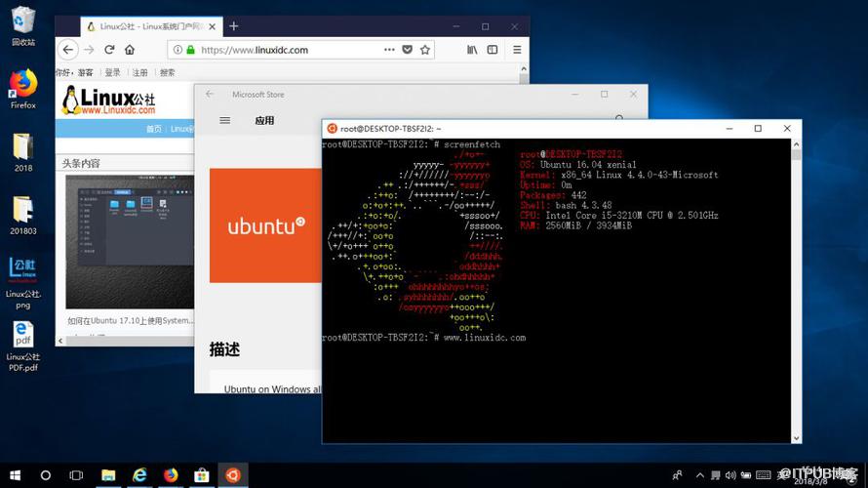Viewport: 868px width, 488px height.
Task: Toggle the Firefox sidebar icon
Action: pos(493,50)
